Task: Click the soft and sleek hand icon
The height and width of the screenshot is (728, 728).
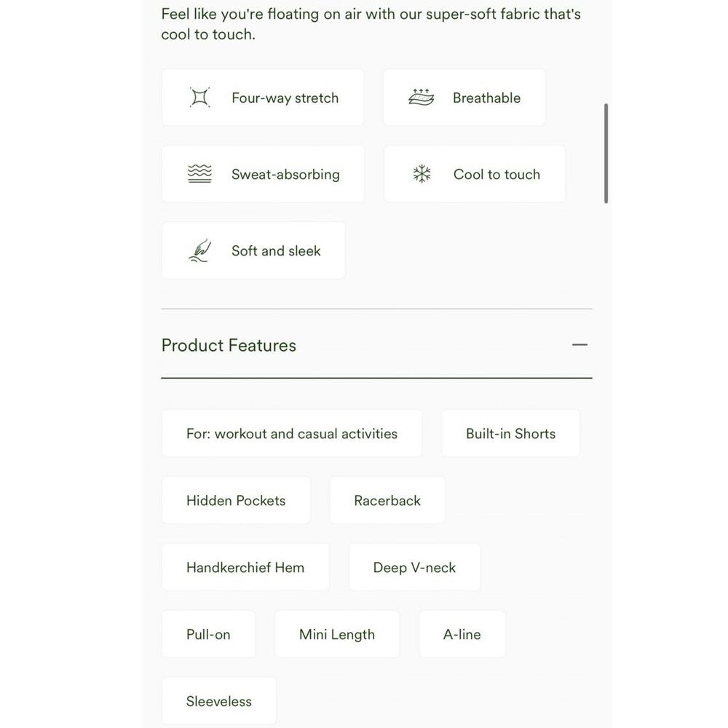Action: coord(199,250)
